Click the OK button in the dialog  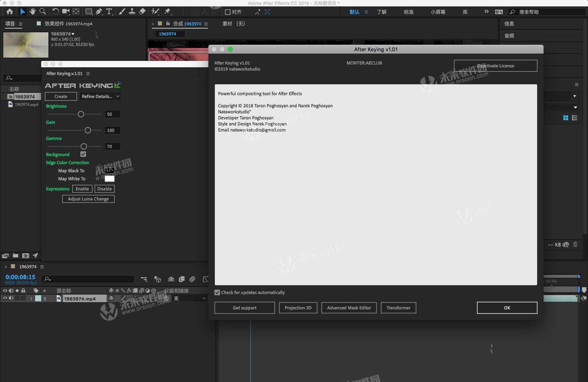pos(507,308)
